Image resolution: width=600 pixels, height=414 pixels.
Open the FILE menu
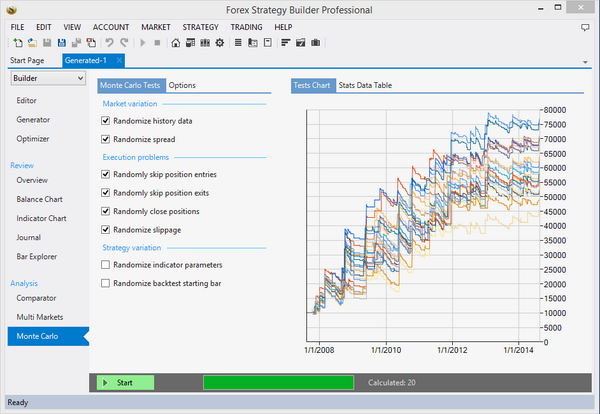pos(17,27)
